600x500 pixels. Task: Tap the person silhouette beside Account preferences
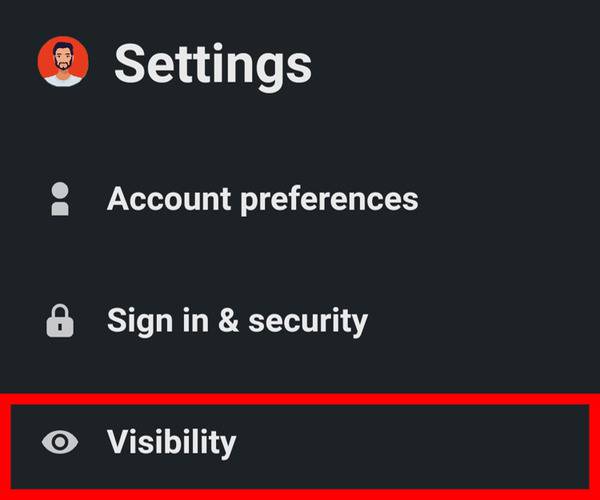coord(60,199)
